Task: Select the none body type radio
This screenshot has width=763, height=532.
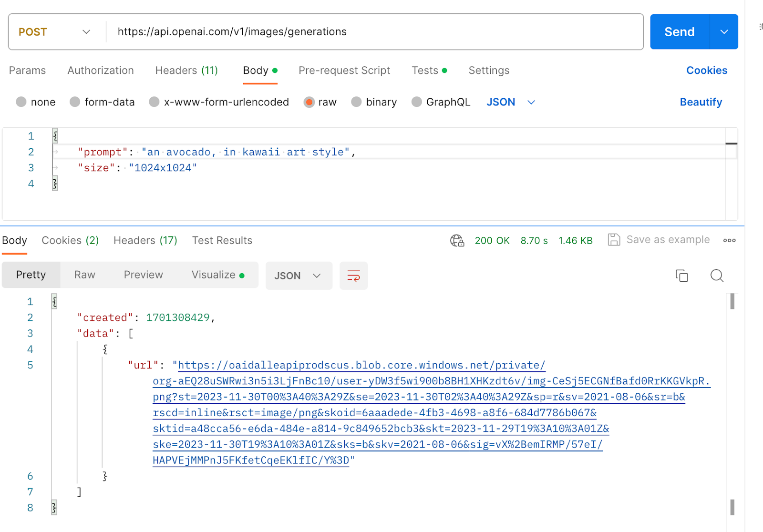Action: click(x=21, y=102)
